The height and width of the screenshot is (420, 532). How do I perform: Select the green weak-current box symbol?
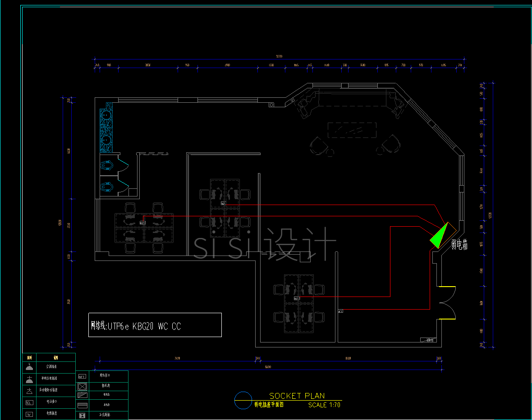[x=438, y=236]
